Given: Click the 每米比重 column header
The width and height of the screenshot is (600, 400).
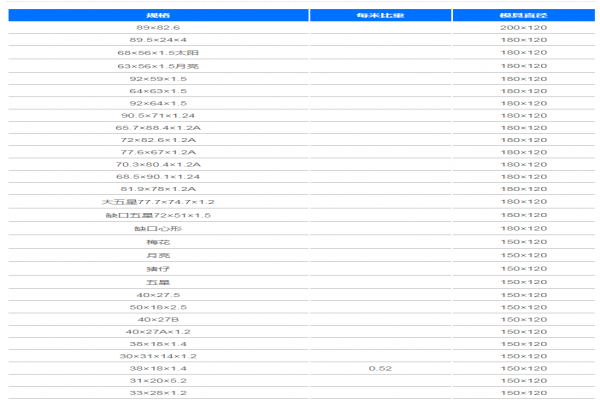Looking at the screenshot, I should [x=380, y=15].
